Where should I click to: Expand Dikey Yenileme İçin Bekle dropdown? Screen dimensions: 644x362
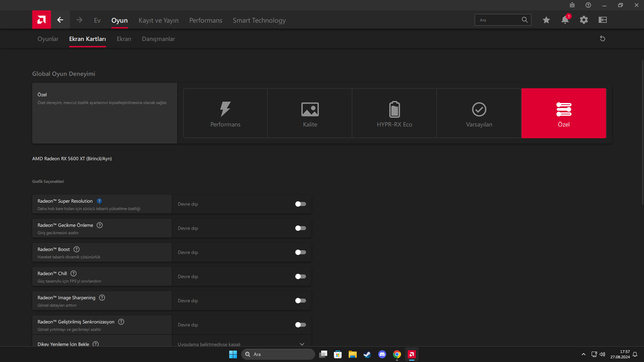tap(302, 344)
